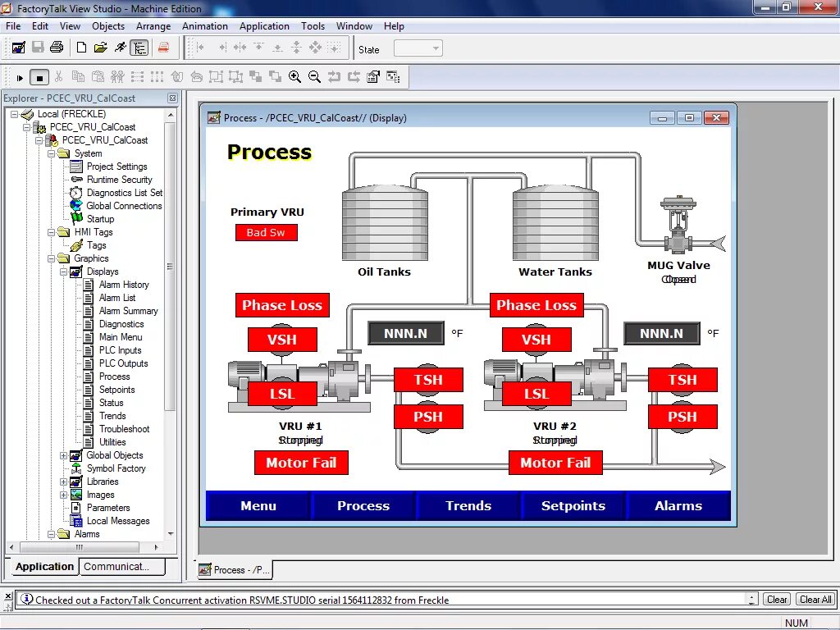
Task: Select Runtime Security in Explorer
Action: pyautogui.click(x=120, y=180)
